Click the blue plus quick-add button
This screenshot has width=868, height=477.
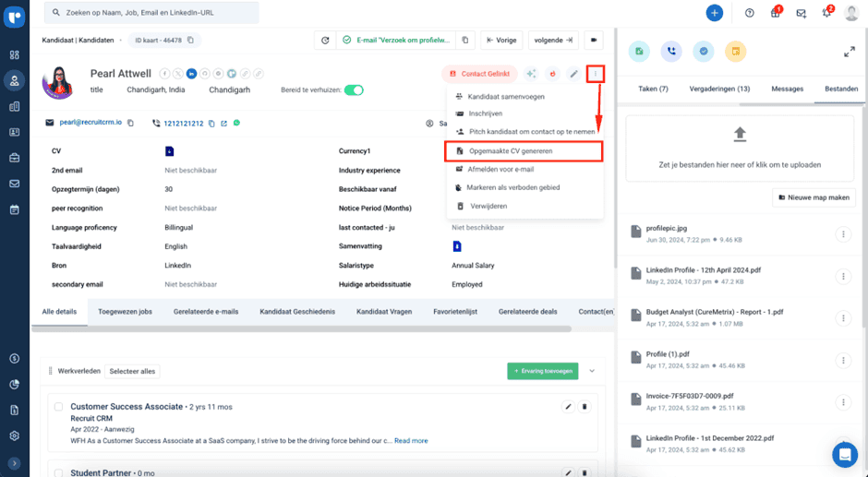pos(714,13)
